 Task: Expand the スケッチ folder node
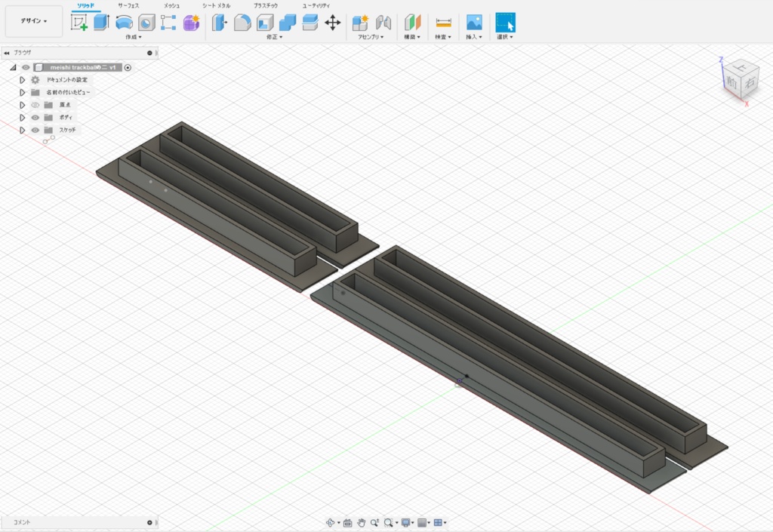coord(22,130)
